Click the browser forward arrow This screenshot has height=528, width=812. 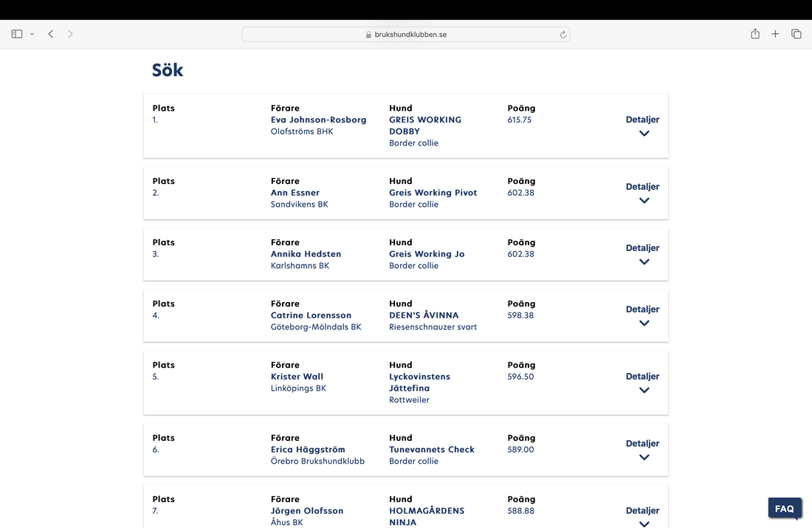coord(70,34)
